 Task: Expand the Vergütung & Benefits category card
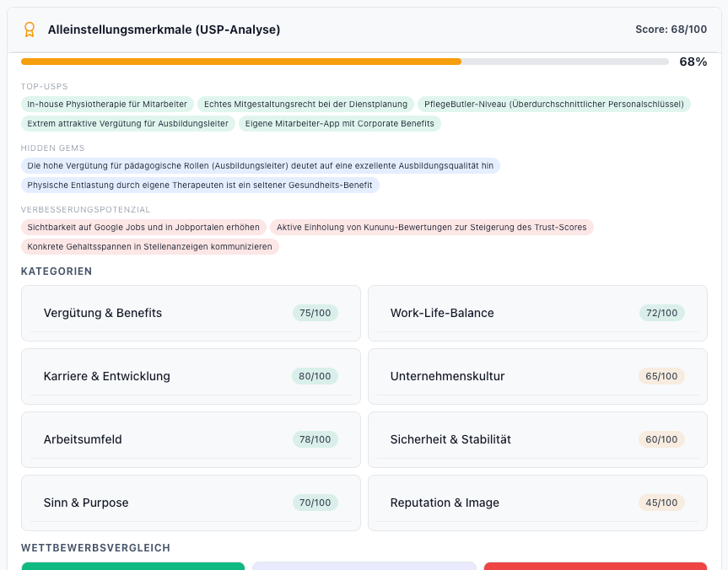coord(191,313)
